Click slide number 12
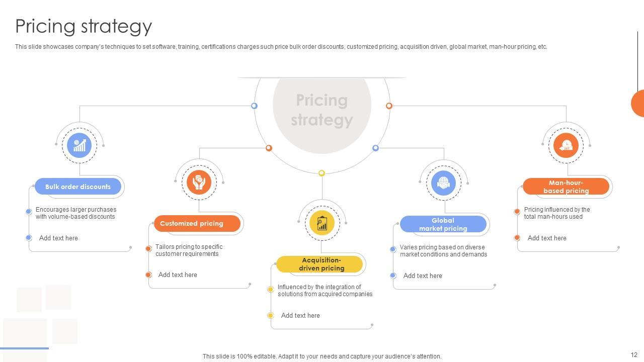The height and width of the screenshot is (362, 644). [x=633, y=355]
